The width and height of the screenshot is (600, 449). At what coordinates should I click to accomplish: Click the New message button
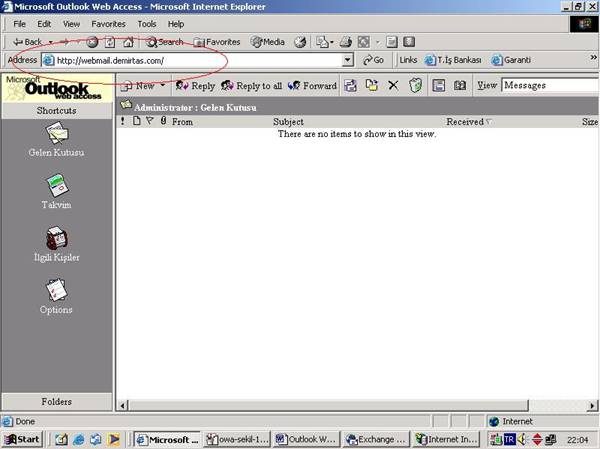138,86
